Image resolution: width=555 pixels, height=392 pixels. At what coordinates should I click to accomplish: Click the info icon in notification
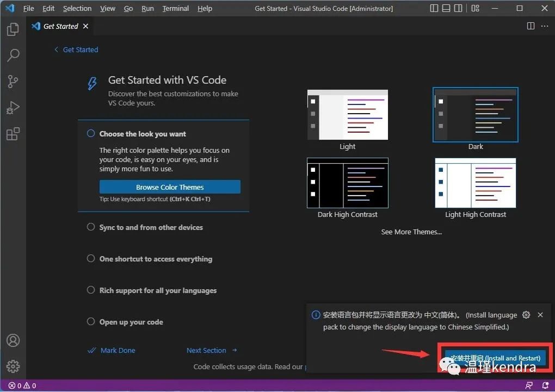point(316,315)
